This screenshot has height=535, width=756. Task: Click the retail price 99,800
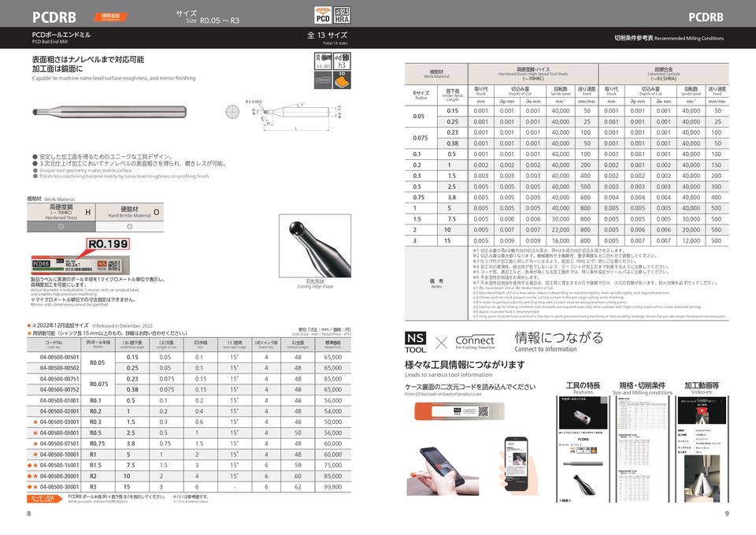tap(333, 487)
